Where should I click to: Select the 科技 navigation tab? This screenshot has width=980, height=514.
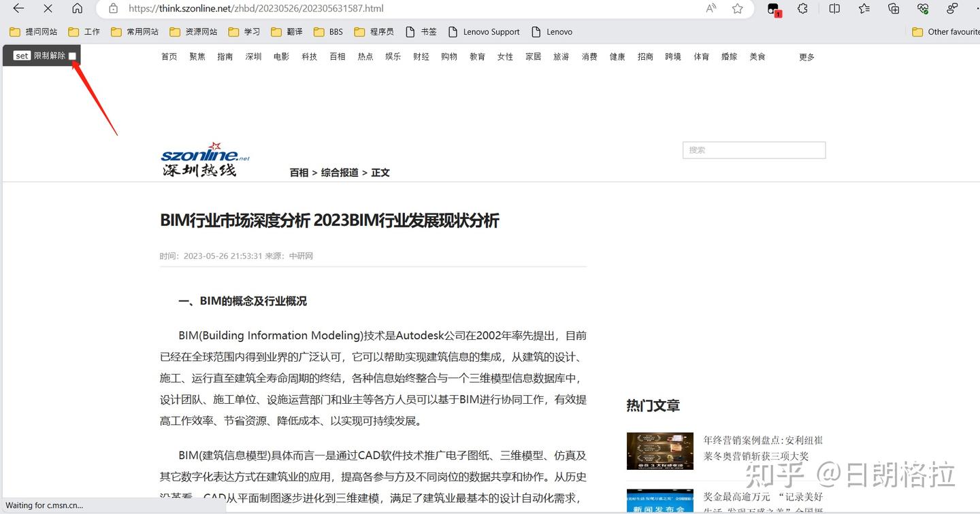pos(309,56)
